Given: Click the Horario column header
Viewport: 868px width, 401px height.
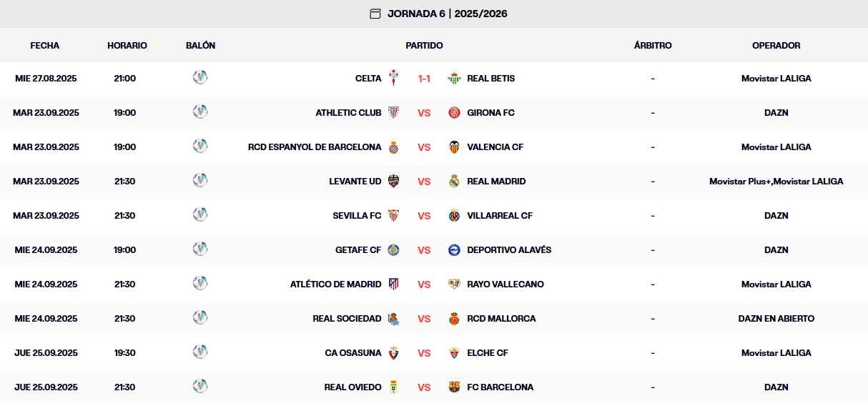Looking at the screenshot, I should tap(127, 45).
